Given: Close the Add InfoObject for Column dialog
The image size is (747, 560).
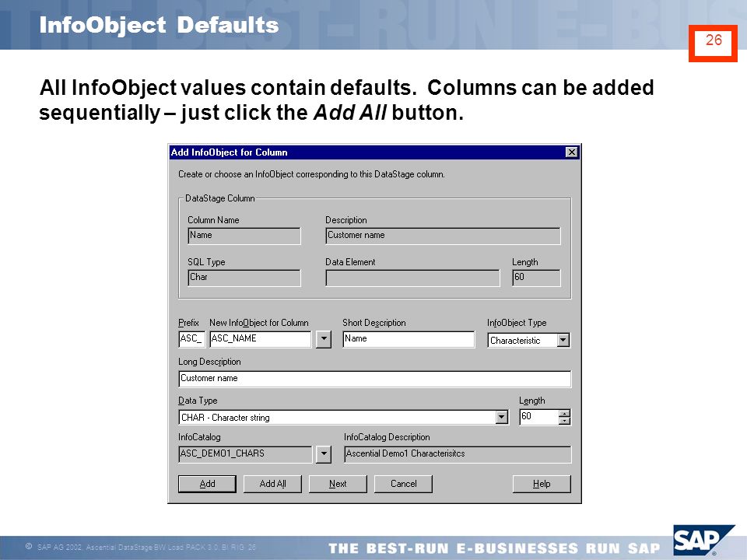Looking at the screenshot, I should coord(572,152).
